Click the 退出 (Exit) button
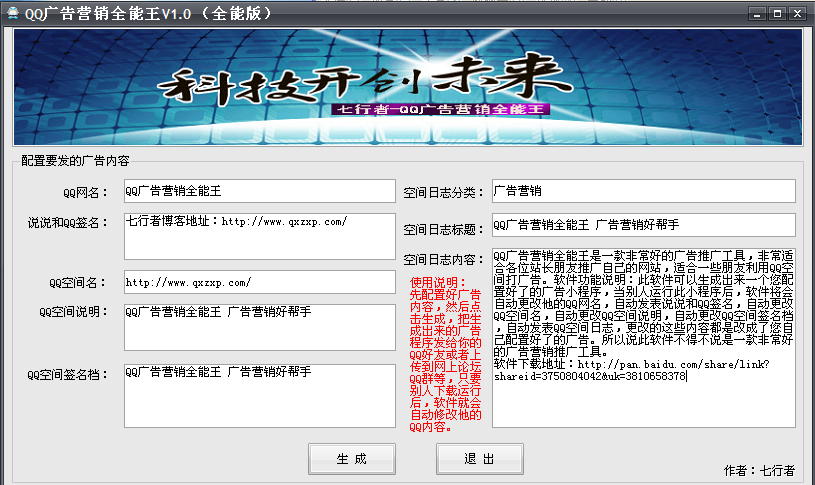This screenshot has width=815, height=485. click(x=479, y=458)
